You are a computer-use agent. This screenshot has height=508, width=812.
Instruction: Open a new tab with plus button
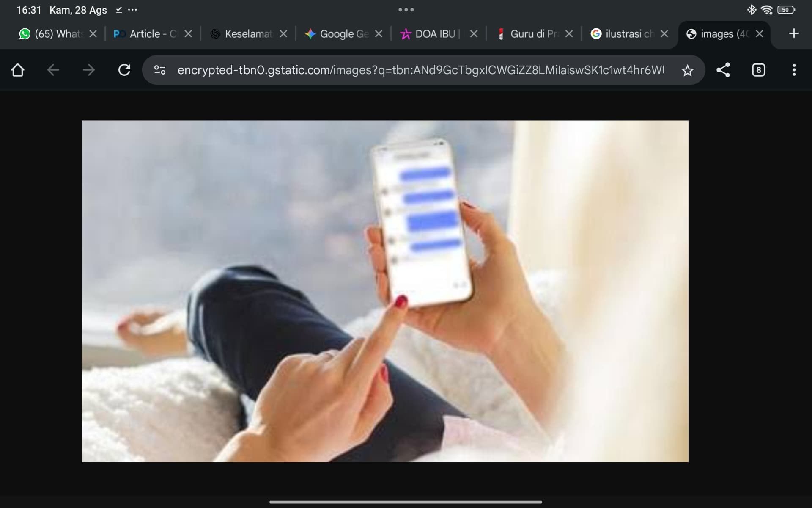click(794, 33)
